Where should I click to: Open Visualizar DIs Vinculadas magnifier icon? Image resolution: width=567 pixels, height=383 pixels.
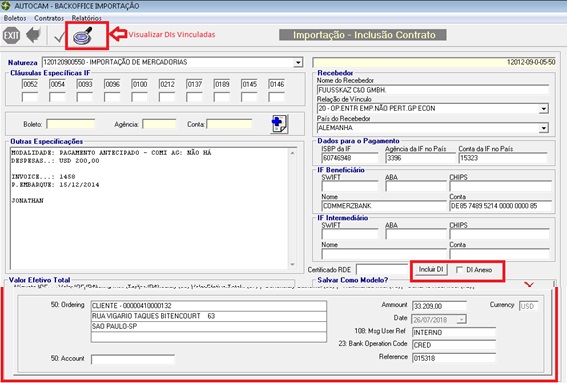(x=83, y=35)
